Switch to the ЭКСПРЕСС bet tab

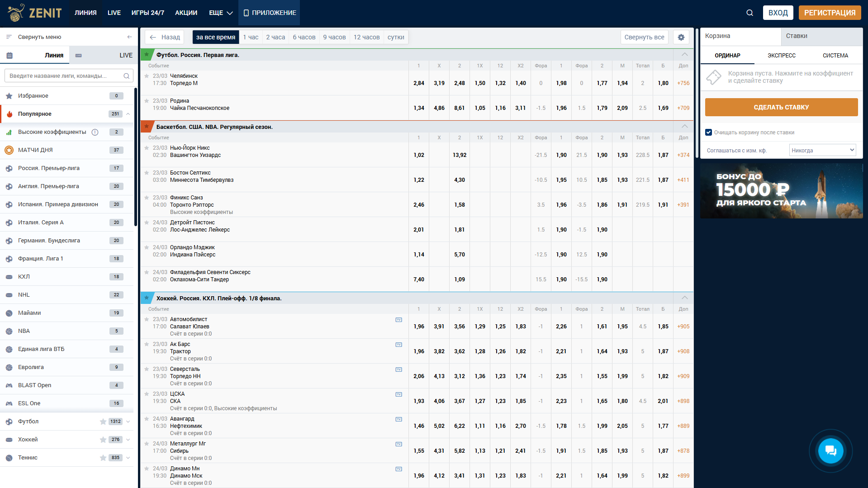tap(781, 55)
